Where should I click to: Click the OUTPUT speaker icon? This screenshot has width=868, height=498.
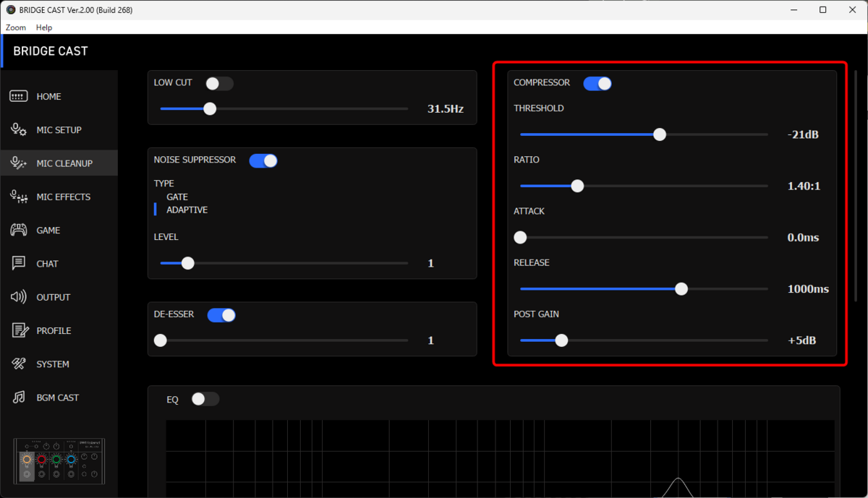pos(19,297)
